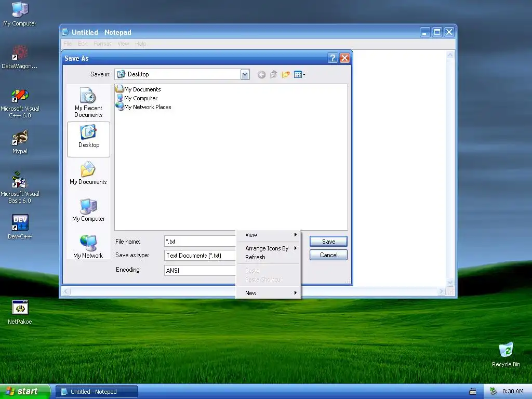Select the DataWagon desktop shortcut
532x399 pixels.
[x=20, y=56]
